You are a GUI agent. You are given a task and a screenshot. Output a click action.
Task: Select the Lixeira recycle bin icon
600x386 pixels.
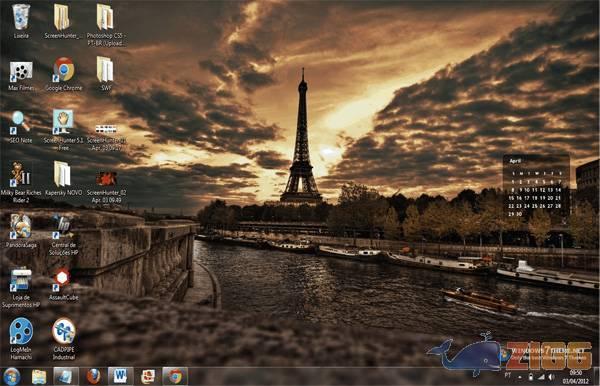(21, 21)
